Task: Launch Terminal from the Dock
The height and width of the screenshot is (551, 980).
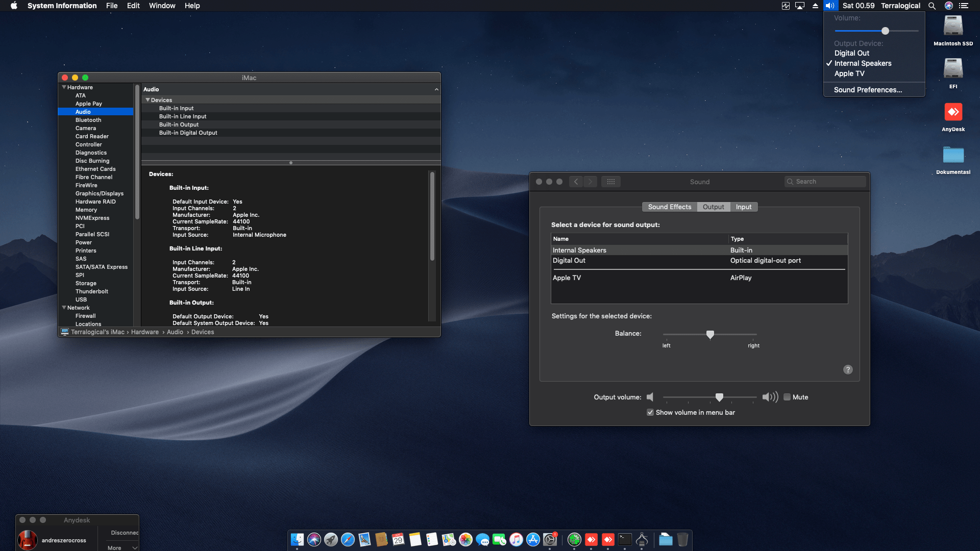Action: [624, 540]
